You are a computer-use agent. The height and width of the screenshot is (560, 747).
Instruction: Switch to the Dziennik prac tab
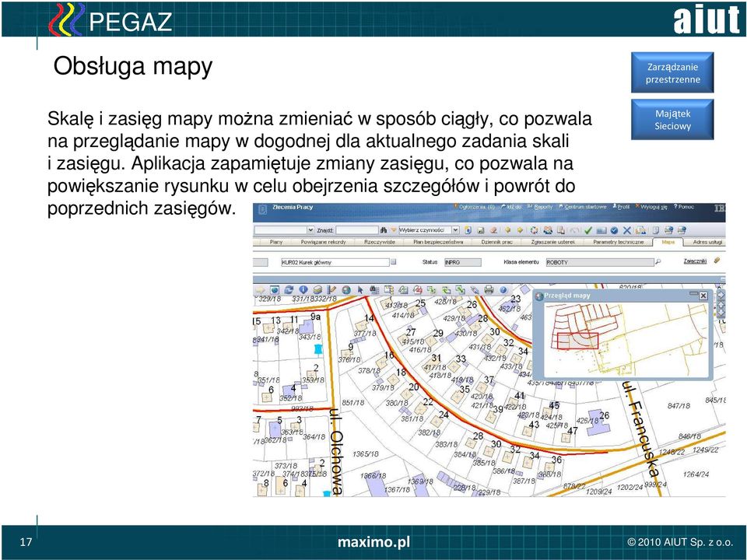tap(497, 242)
